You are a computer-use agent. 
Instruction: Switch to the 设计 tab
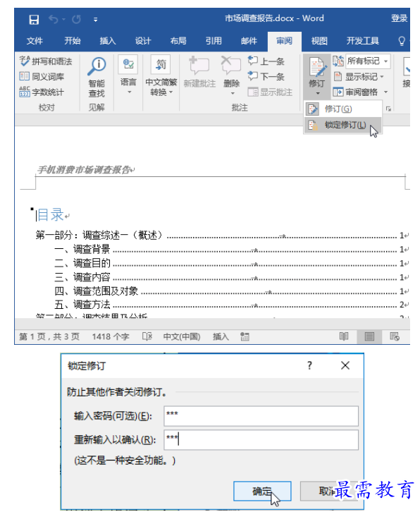143,41
